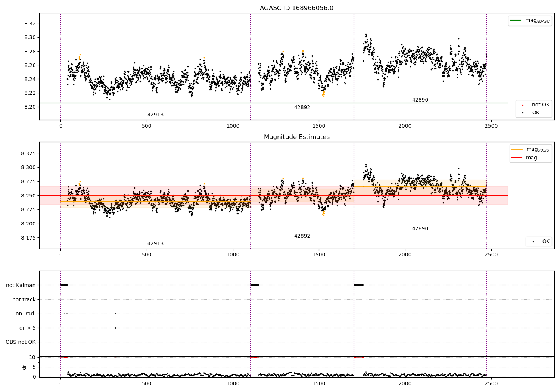The image size is (560, 392).
Task: Click the 42913 label in the top plot
Action: click(155, 115)
